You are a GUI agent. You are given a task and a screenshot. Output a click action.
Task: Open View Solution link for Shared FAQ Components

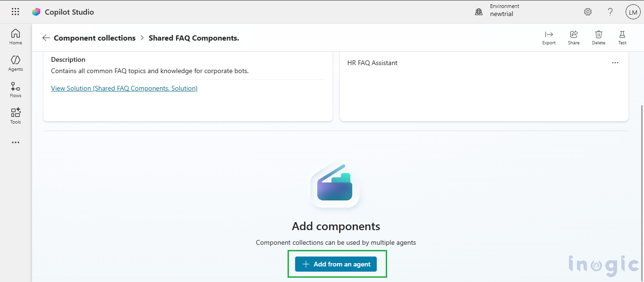124,88
